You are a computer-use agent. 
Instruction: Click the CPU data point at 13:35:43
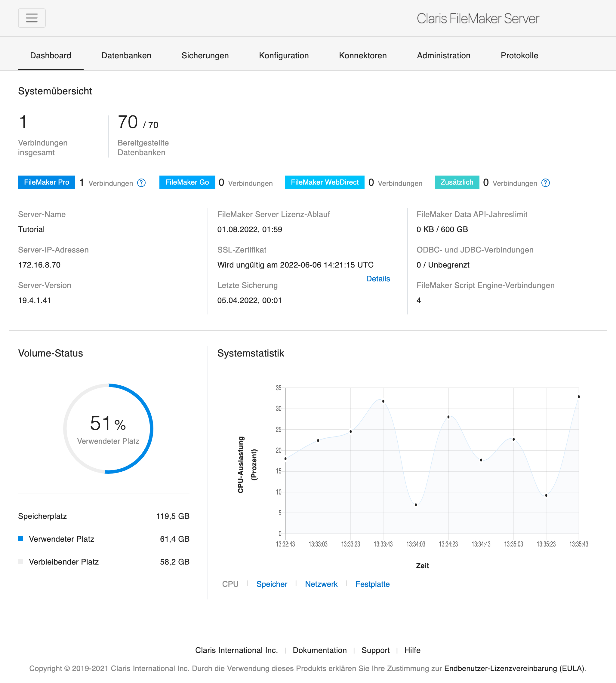[579, 397]
